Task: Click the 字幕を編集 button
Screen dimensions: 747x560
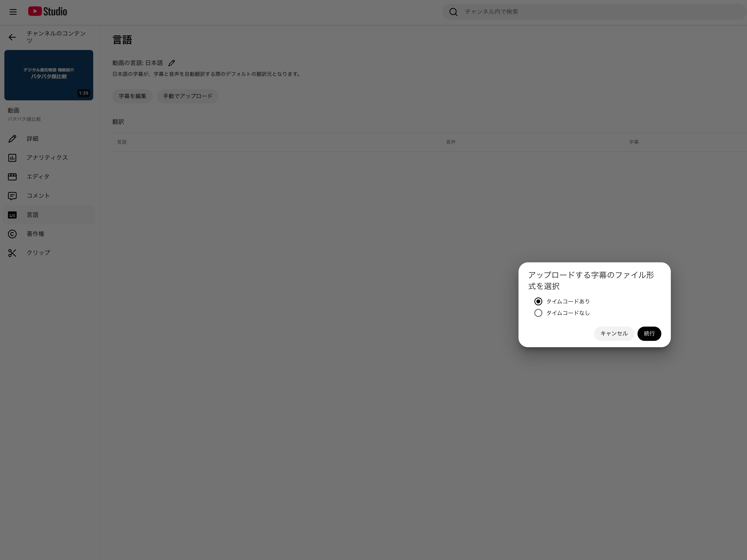Action: coord(132,96)
